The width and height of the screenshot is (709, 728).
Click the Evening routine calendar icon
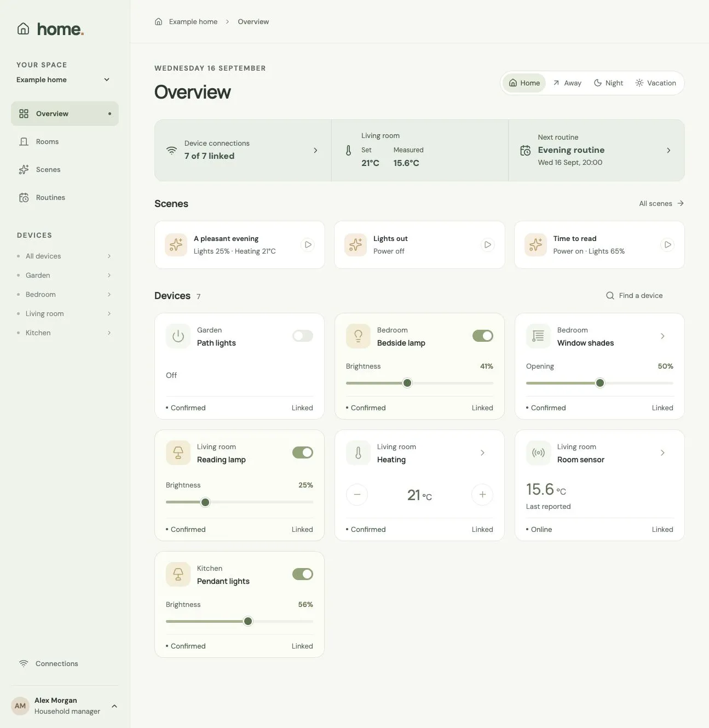click(x=525, y=151)
